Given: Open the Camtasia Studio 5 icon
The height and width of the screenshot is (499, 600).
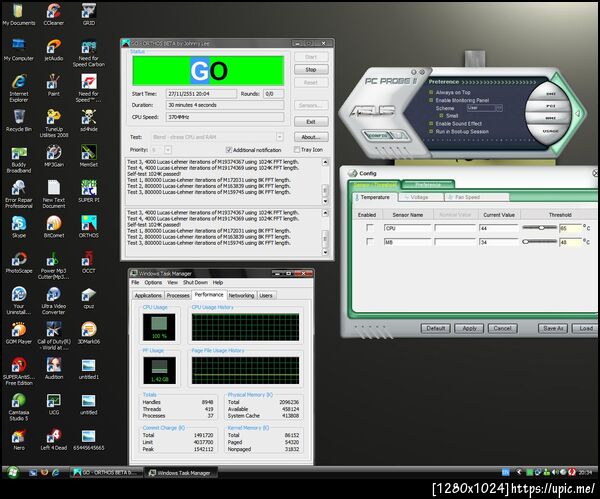Looking at the screenshot, I should click(19, 400).
